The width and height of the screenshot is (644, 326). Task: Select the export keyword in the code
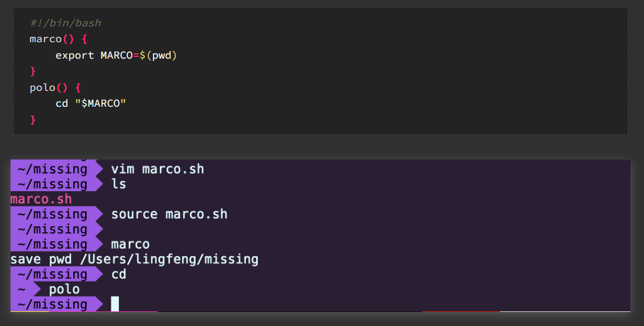tap(74, 55)
